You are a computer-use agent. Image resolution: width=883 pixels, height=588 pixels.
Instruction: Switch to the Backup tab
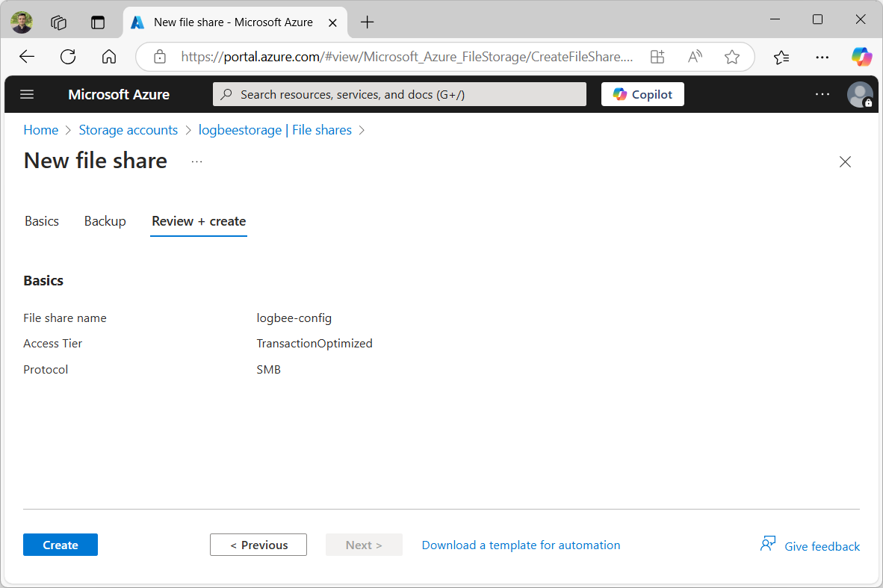[105, 221]
